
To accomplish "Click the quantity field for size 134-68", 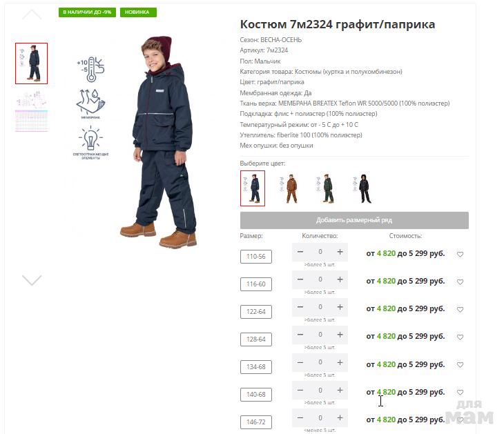I will coord(320,362).
